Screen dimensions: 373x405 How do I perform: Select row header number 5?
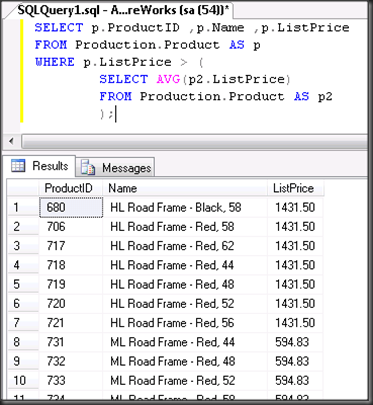click(23, 284)
